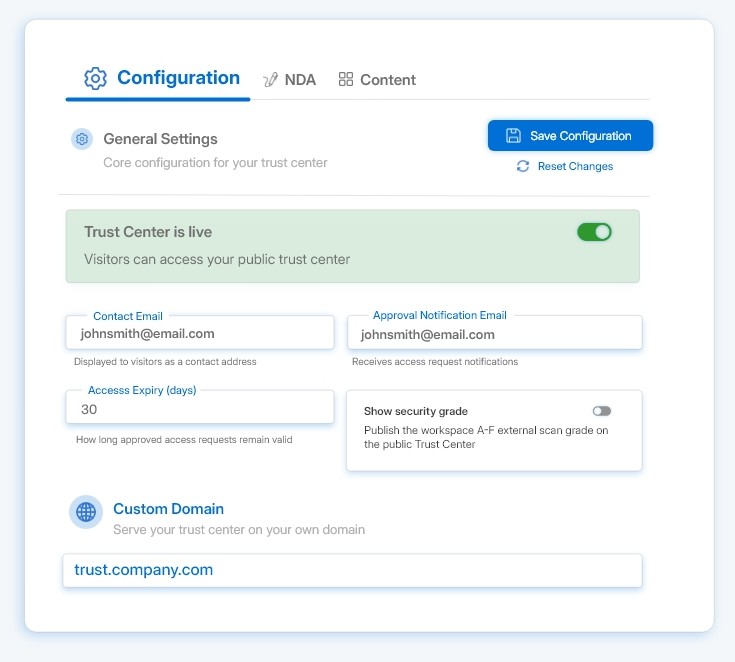The image size is (735, 662).
Task: Click 'Publish the workspace A-F external scan grade' text
Action: [x=486, y=437]
